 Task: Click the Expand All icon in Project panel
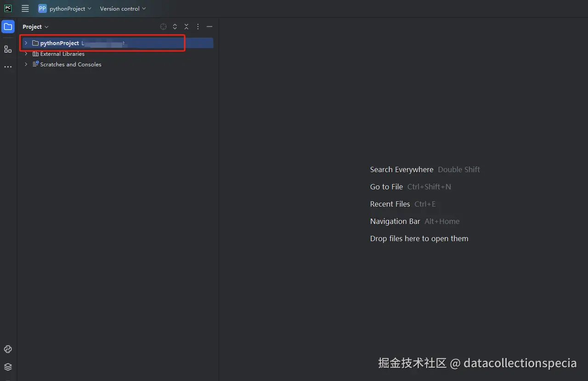[x=175, y=27]
